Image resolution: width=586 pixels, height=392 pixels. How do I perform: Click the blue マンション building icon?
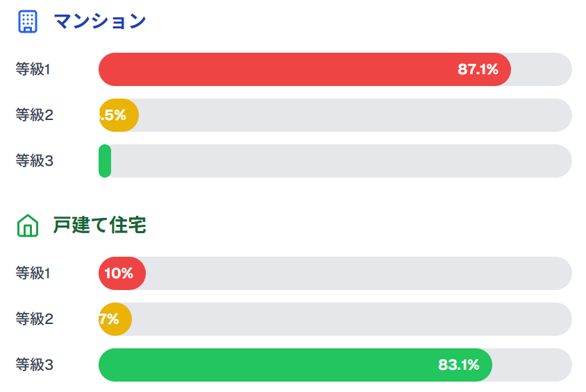coord(27,22)
